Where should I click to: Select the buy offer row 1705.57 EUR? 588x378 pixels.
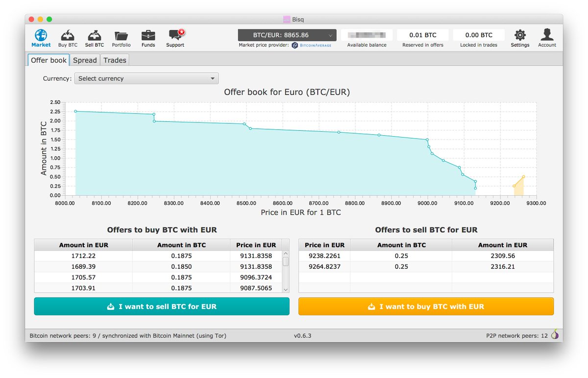pos(158,278)
